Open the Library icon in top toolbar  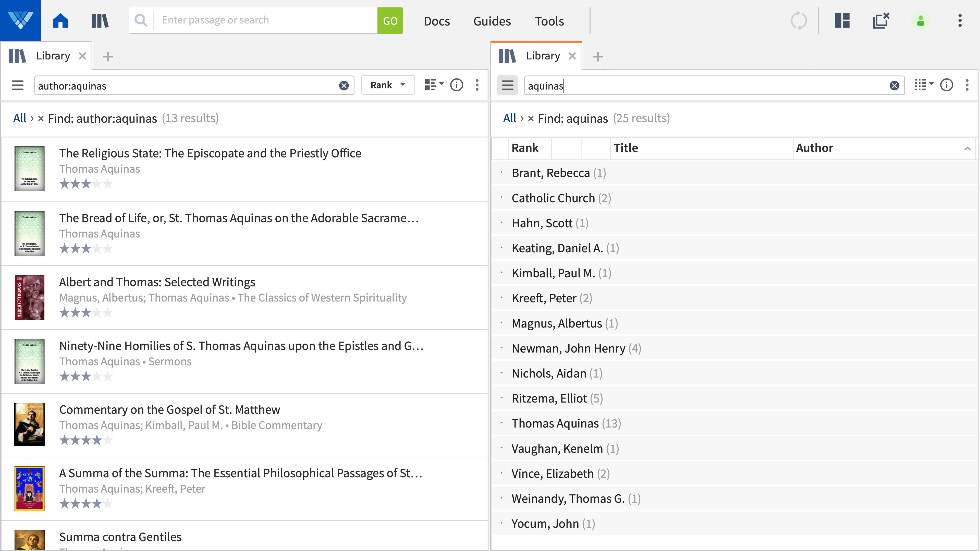pos(100,20)
